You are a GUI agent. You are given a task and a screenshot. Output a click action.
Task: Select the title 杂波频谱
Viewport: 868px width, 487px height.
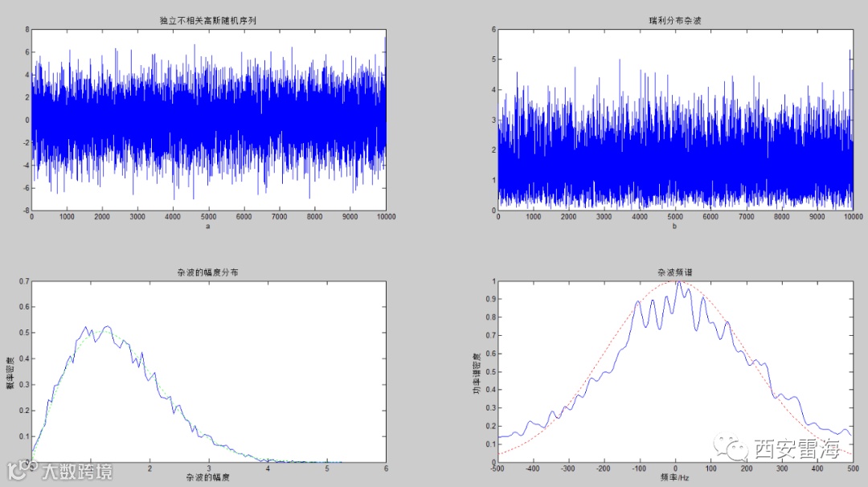point(675,272)
